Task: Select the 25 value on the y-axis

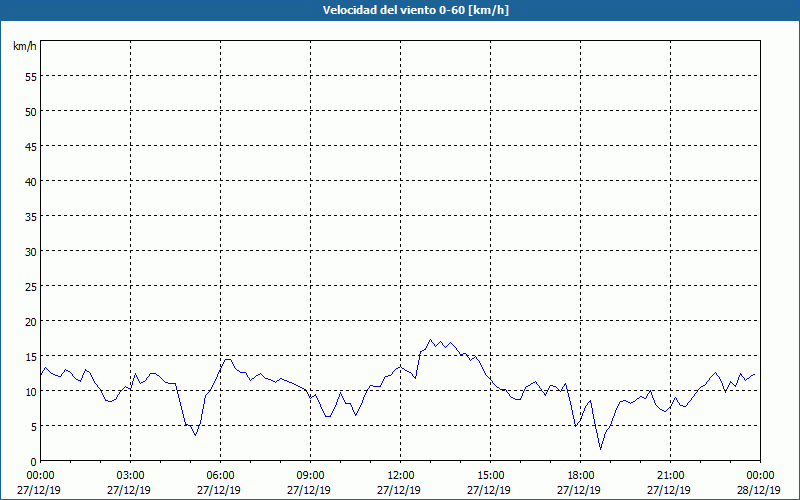Action: tap(31, 286)
